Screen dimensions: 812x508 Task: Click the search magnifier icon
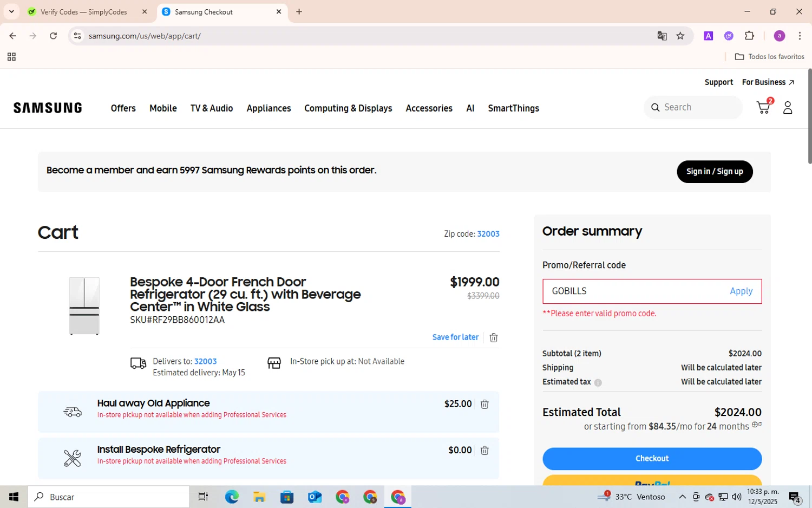click(655, 107)
